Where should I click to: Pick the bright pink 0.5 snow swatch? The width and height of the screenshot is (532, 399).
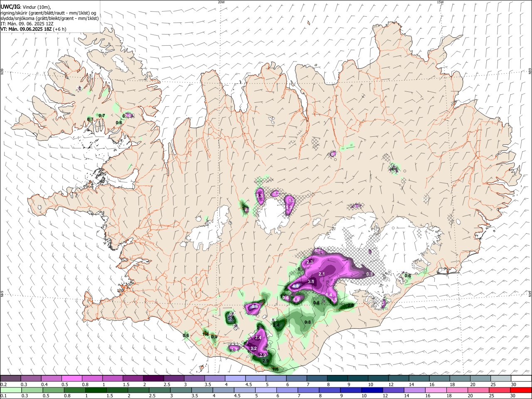click(72, 378)
